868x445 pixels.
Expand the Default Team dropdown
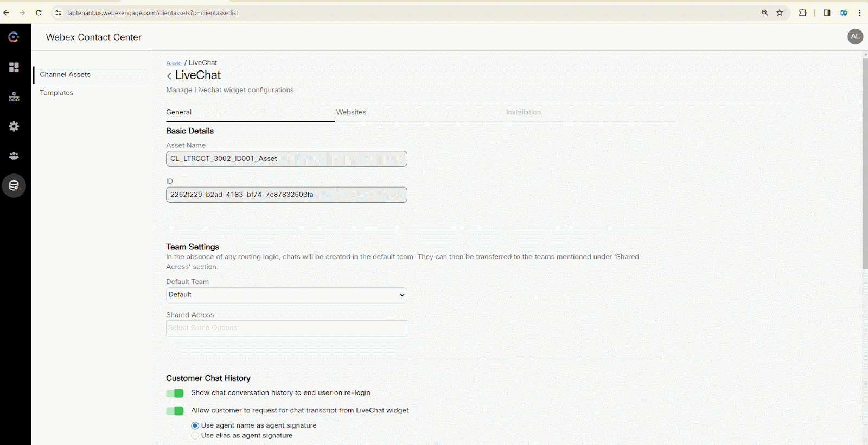(x=286, y=295)
